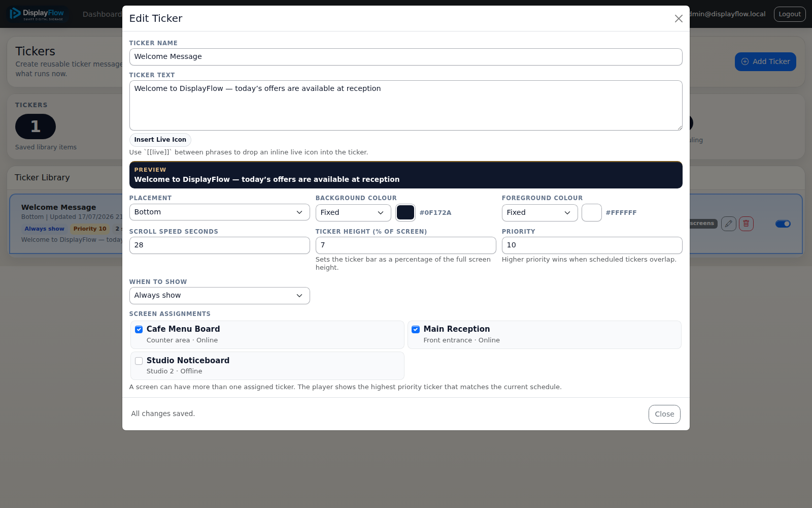Screen dimensions: 812x508
Task: Click 'Counter area · Online' text
Action: [x=182, y=340]
